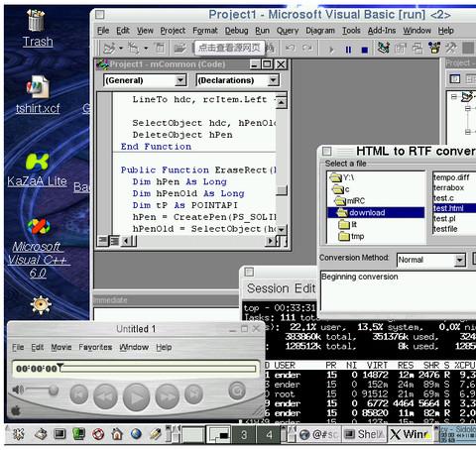The height and width of the screenshot is (450, 476).
Task: Open the dropdown arrow beside Add Project icon
Action: click(x=121, y=49)
